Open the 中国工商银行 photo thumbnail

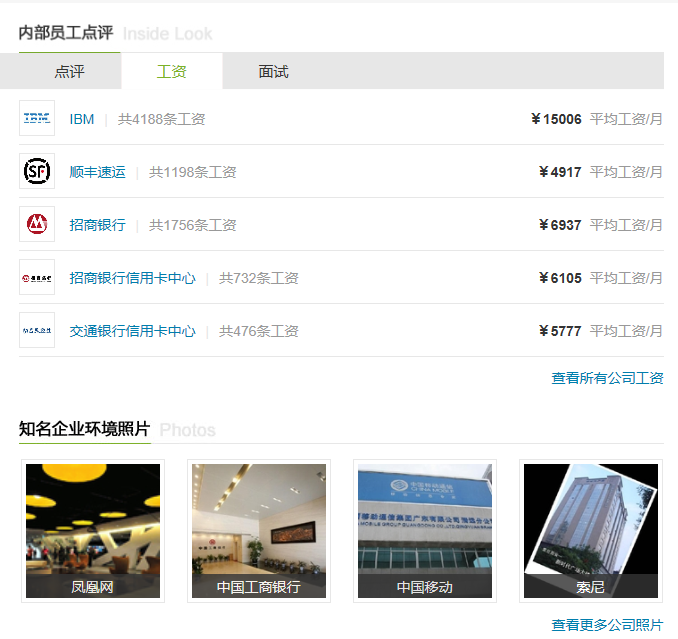click(x=259, y=531)
